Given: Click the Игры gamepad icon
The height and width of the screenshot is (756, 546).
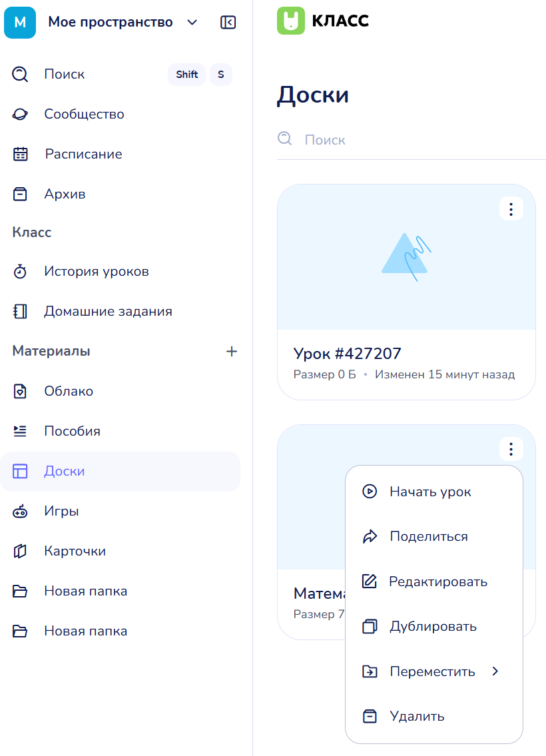Looking at the screenshot, I should pyautogui.click(x=20, y=511).
